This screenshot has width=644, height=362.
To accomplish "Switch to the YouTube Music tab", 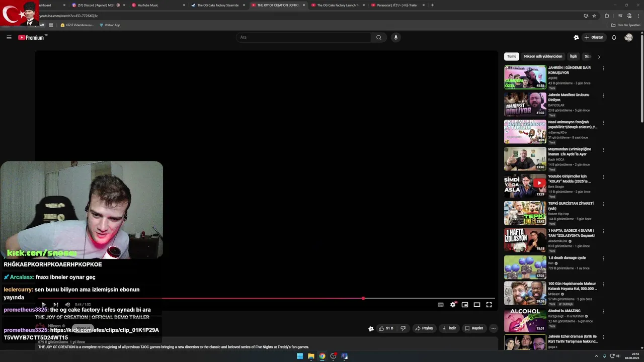I will click(158, 5).
